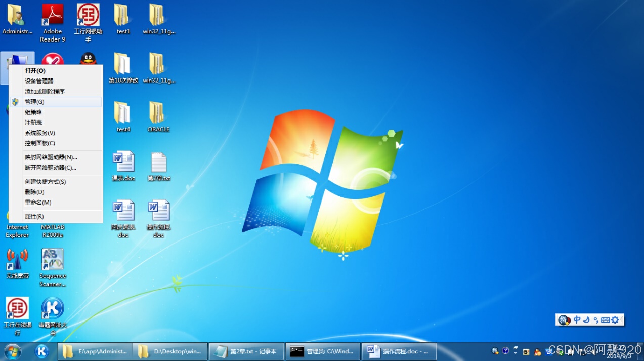Switch to 管理员: C:\Wind... command prompt
The width and height of the screenshot is (644, 361).
coord(323,351)
